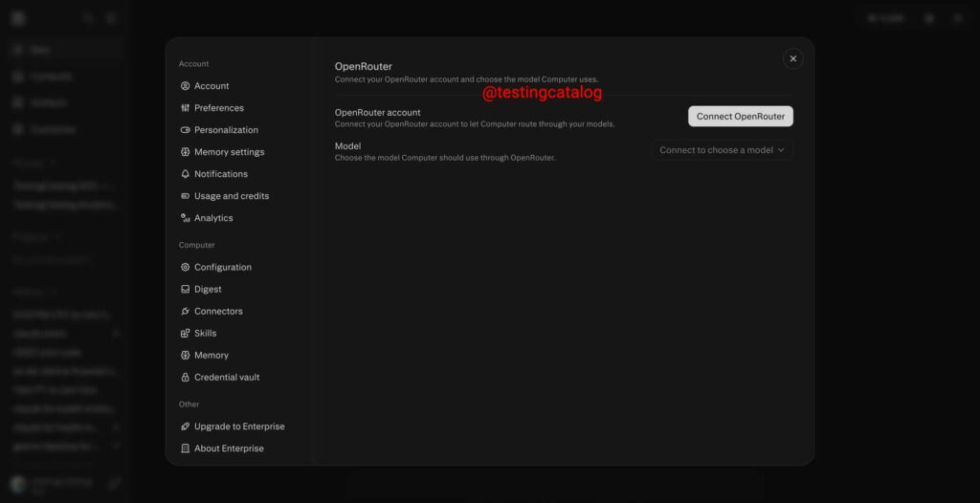The image size is (980, 503).
Task: Click the Memory settings brain icon
Action: 185,152
